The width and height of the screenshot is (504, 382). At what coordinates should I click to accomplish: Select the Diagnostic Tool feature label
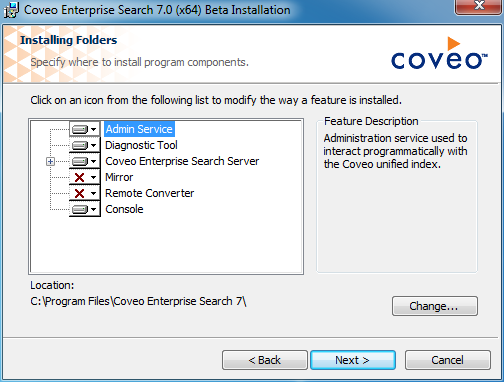pos(141,145)
